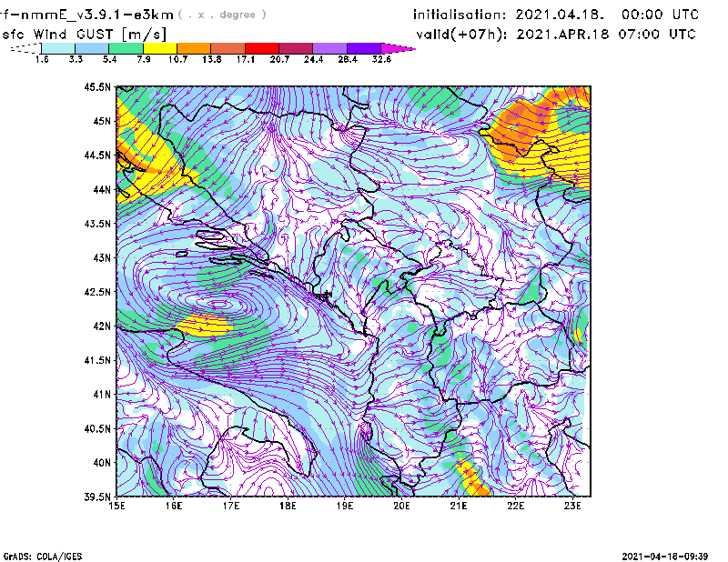Click the legend value "24.4"
The image size is (728, 562).
tap(313, 59)
